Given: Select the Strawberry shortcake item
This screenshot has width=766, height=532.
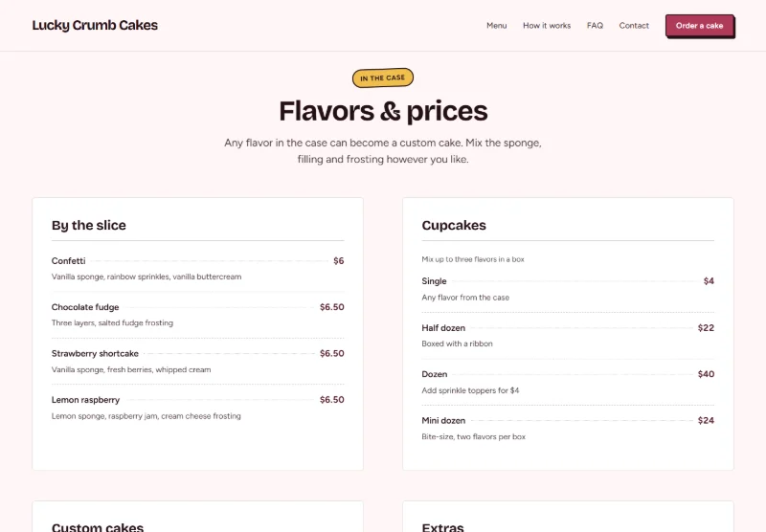Looking at the screenshot, I should coord(197,361).
